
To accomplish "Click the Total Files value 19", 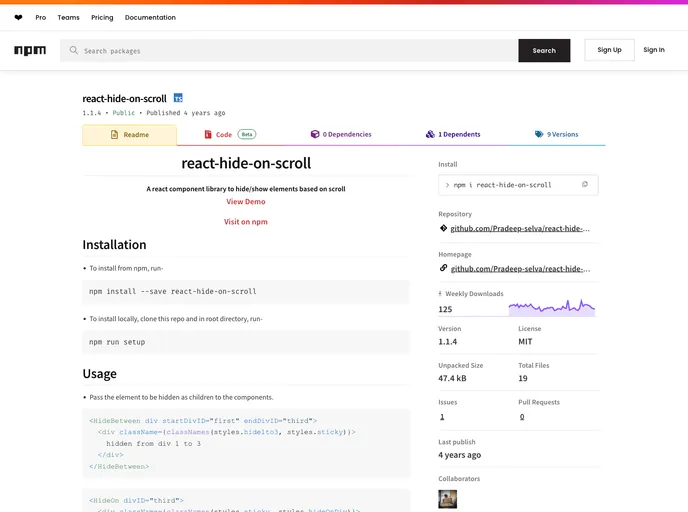I will point(523,378).
